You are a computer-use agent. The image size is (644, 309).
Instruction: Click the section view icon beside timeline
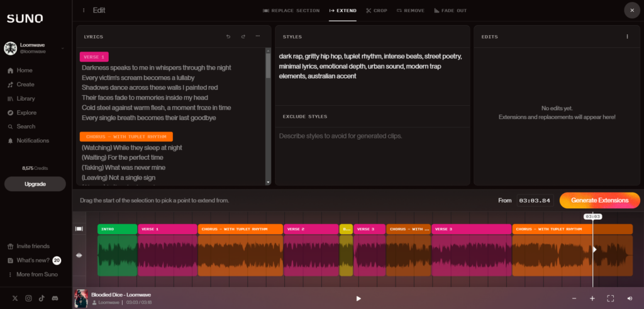pyautogui.click(x=79, y=229)
